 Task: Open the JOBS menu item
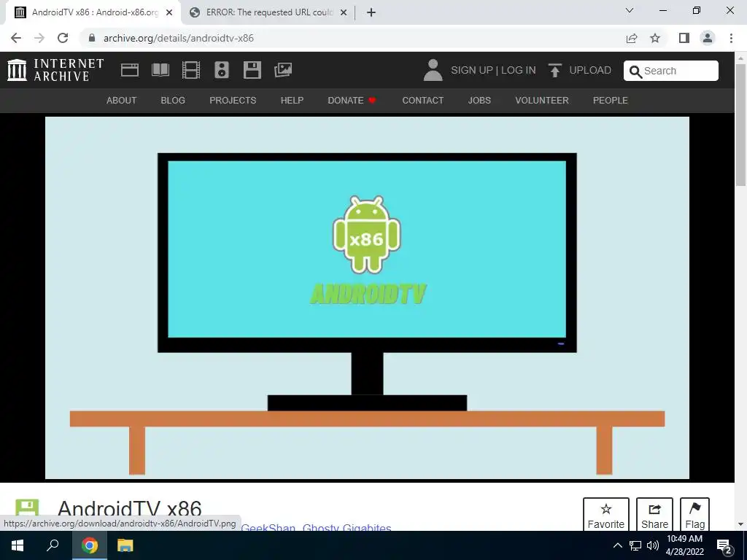(x=479, y=101)
